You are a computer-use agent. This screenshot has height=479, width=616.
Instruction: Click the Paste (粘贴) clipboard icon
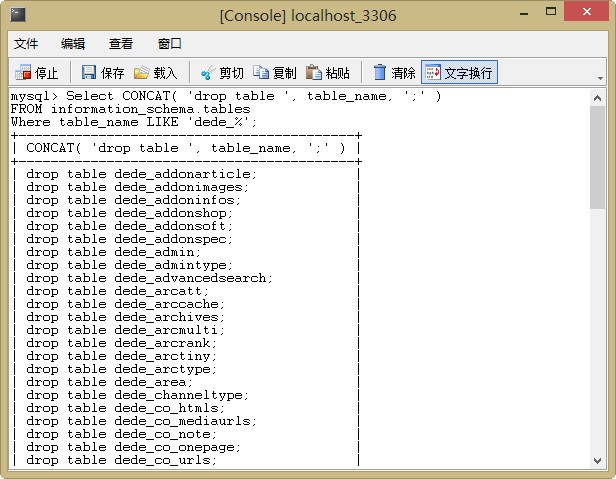pyautogui.click(x=314, y=73)
